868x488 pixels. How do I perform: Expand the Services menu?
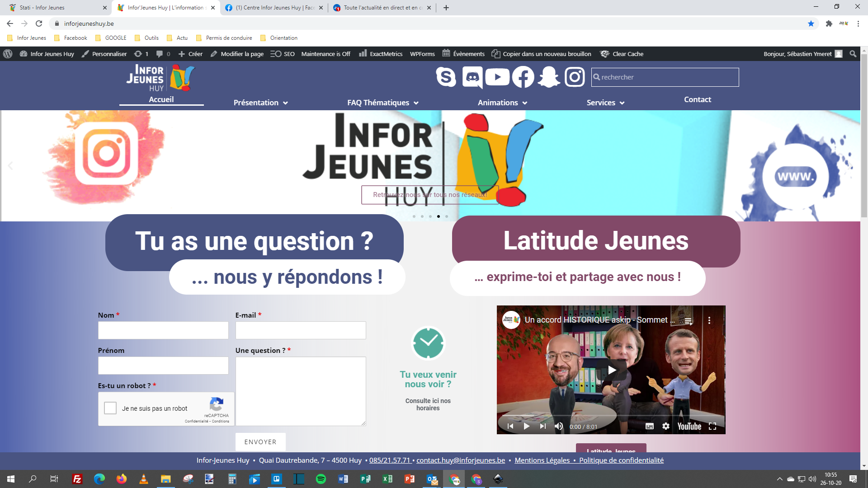tap(606, 103)
